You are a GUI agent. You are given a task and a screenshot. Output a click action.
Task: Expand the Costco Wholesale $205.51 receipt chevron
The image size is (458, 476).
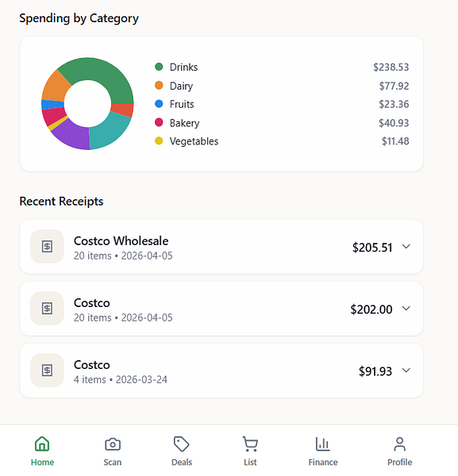[406, 247]
